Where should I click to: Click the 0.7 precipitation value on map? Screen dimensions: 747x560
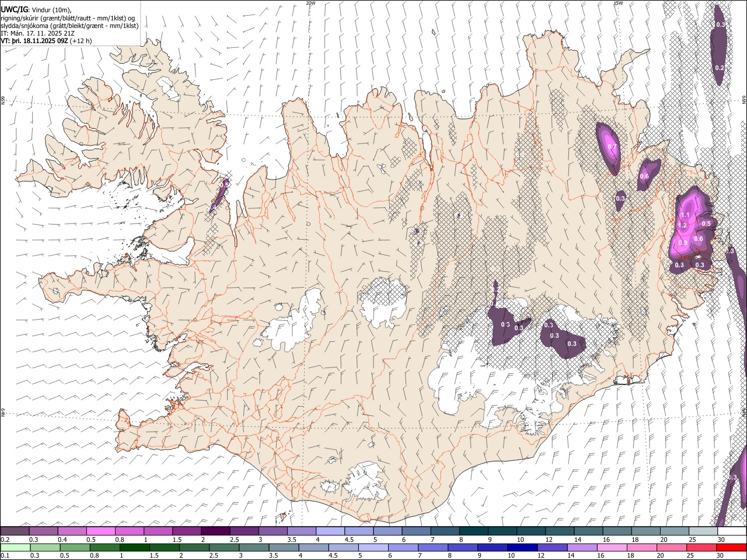tap(612, 147)
